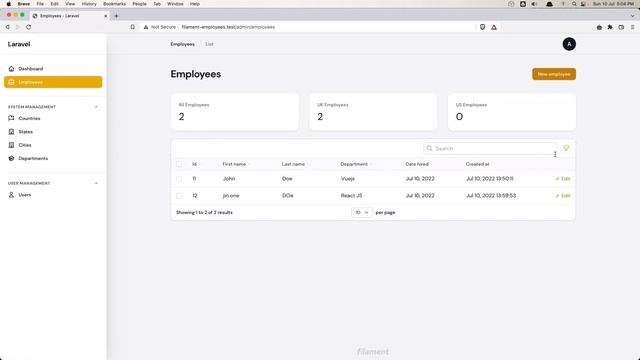Open the Dashboard home icon in sidebar
640x360 pixels.
click(11, 69)
